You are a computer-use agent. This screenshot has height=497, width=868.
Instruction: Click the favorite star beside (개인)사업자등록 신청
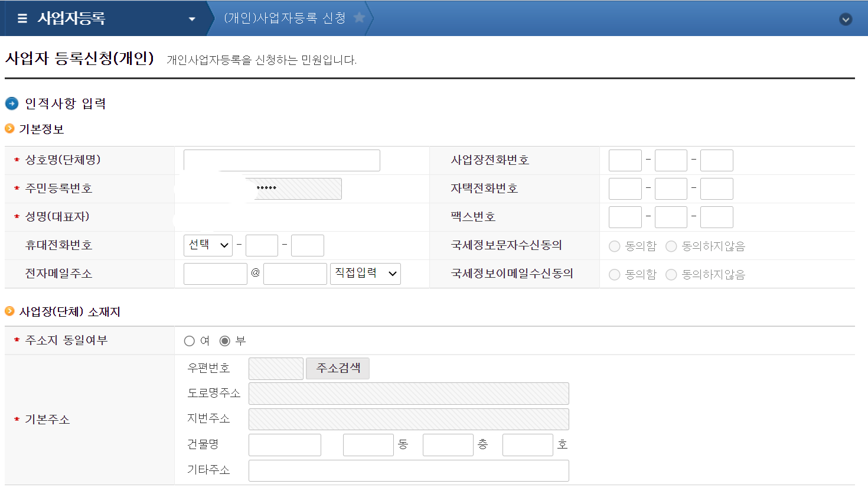359,18
